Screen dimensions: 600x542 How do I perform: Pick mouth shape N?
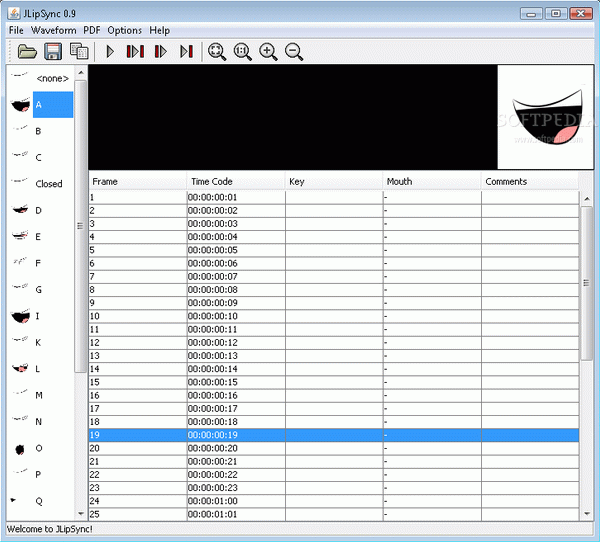41,421
